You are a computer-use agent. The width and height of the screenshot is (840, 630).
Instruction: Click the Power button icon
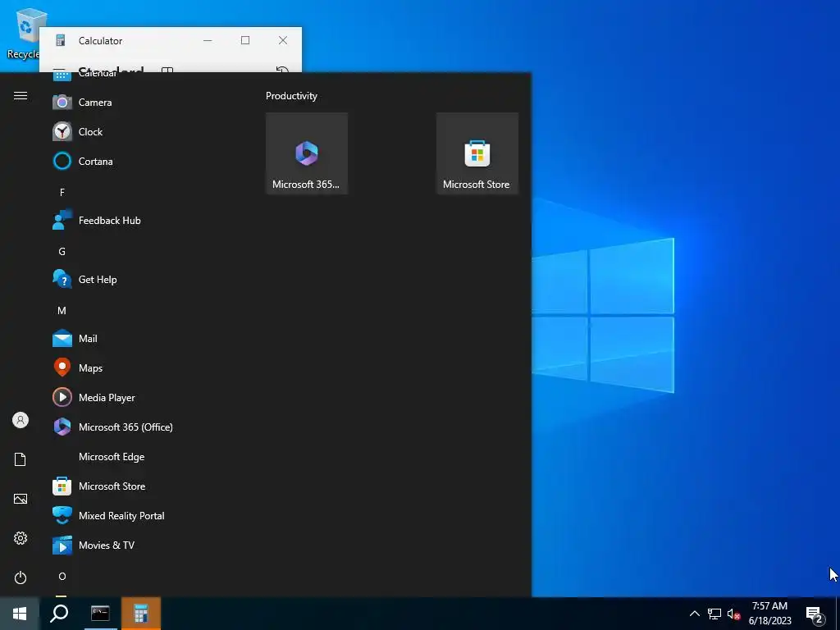tap(21, 577)
